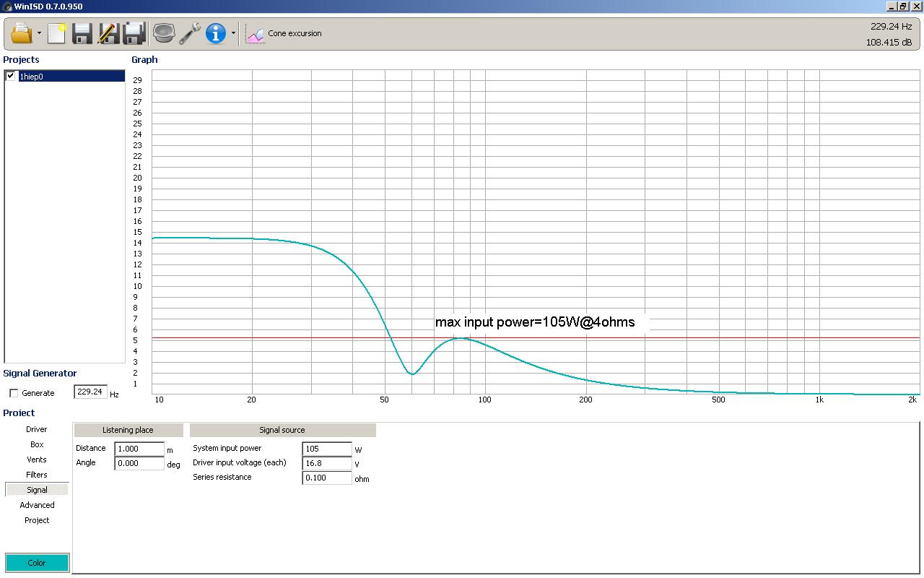Click Save As pencil-floppy icon
Viewport: 924px width, 578px height.
108,33
